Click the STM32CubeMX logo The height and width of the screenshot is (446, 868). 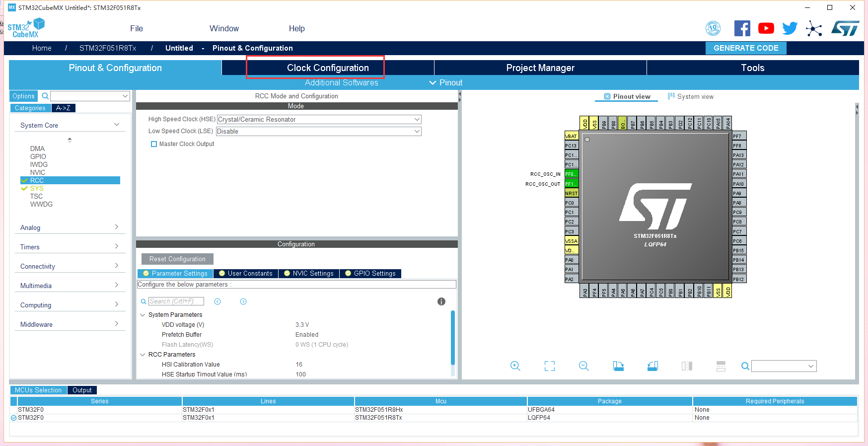26,28
